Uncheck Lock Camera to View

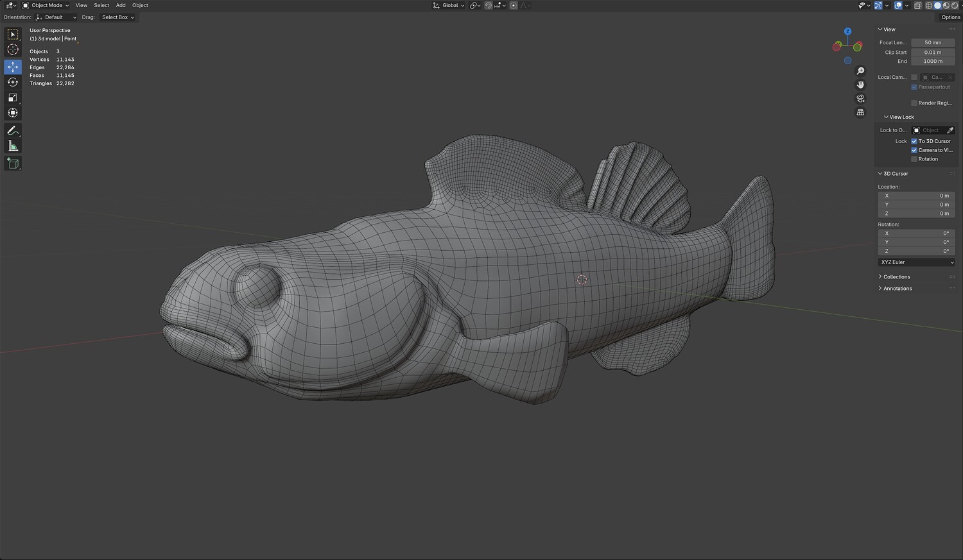click(x=914, y=150)
